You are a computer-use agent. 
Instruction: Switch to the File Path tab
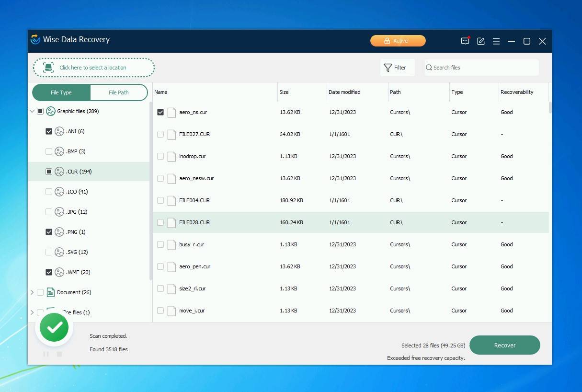pos(118,92)
